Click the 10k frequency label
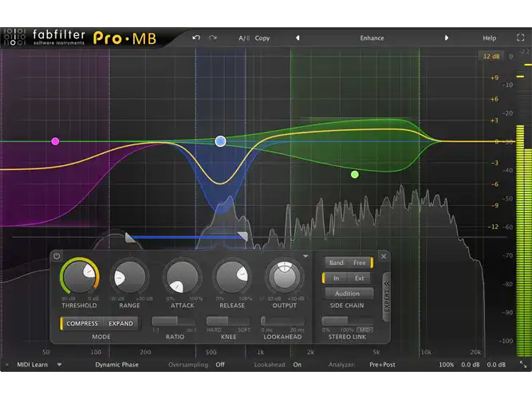The height and width of the screenshot is (399, 532). 426,352
